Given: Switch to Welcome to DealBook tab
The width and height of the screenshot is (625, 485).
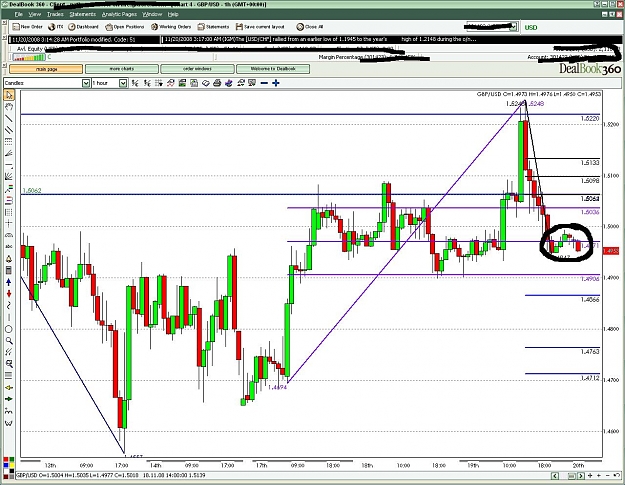Looking at the screenshot, I should 273,69.
